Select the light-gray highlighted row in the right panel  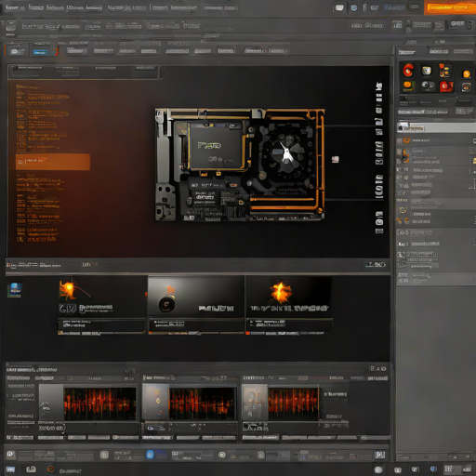(436, 127)
